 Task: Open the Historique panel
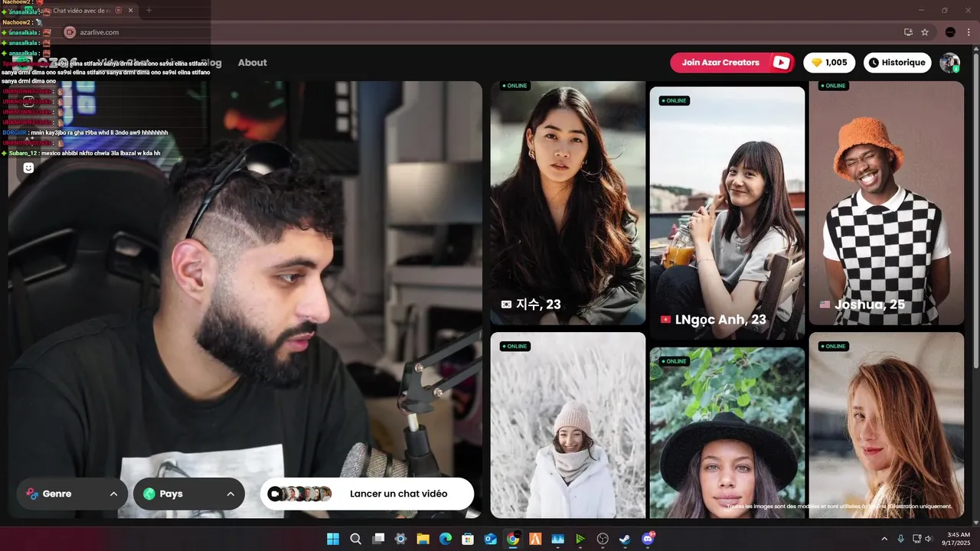[x=897, y=63]
